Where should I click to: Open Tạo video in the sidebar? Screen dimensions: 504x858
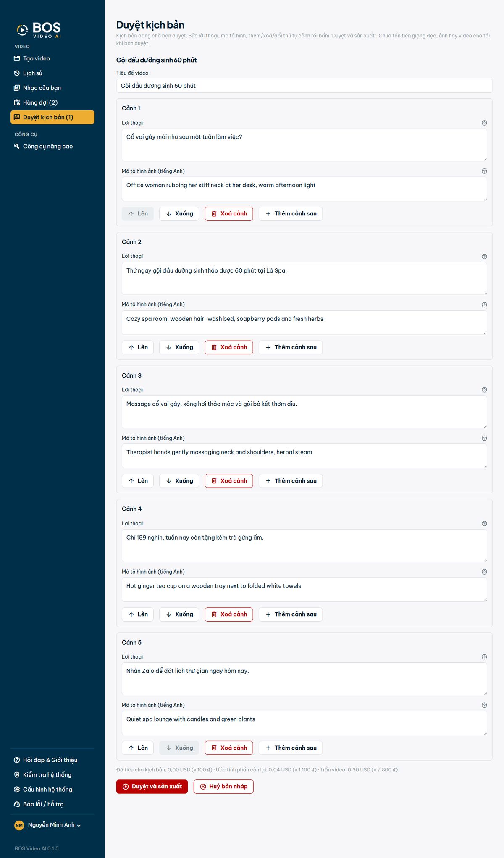(52, 58)
